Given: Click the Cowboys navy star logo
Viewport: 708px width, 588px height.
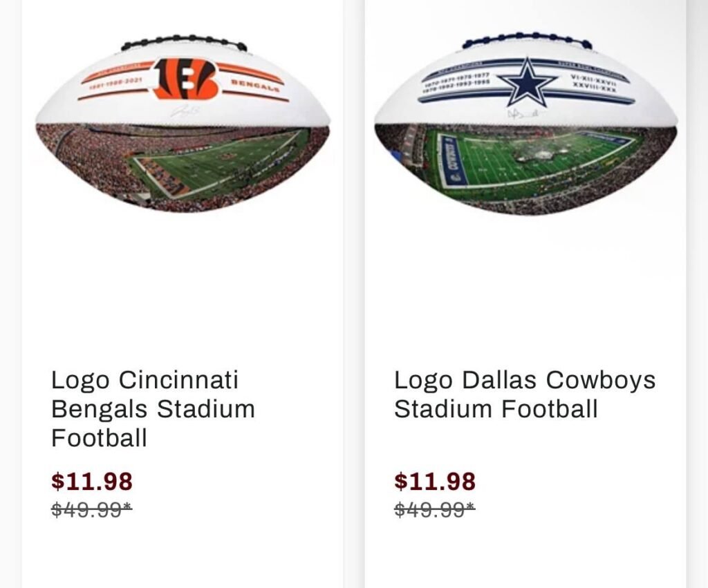Looking at the screenshot, I should click(525, 81).
